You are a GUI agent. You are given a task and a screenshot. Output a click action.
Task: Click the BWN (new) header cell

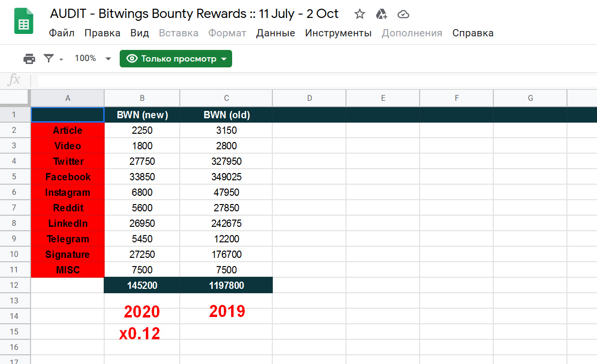tap(142, 115)
